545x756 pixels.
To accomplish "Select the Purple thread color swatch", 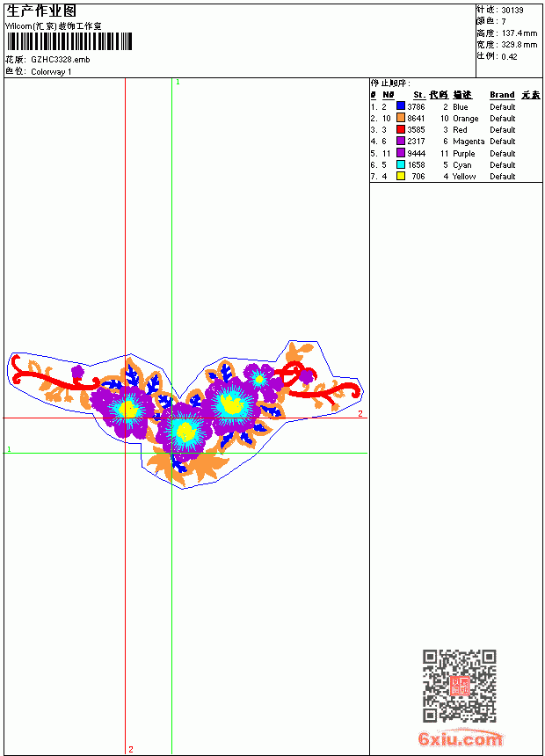I will 400,153.
